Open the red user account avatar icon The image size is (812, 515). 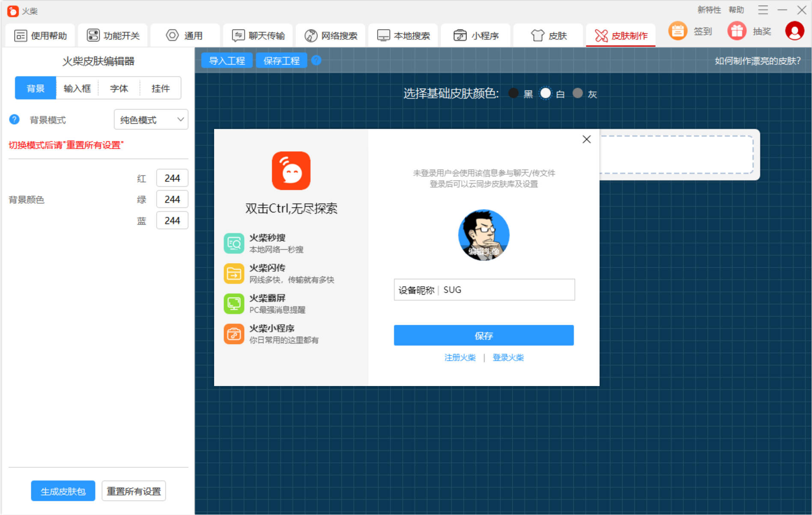tap(794, 31)
